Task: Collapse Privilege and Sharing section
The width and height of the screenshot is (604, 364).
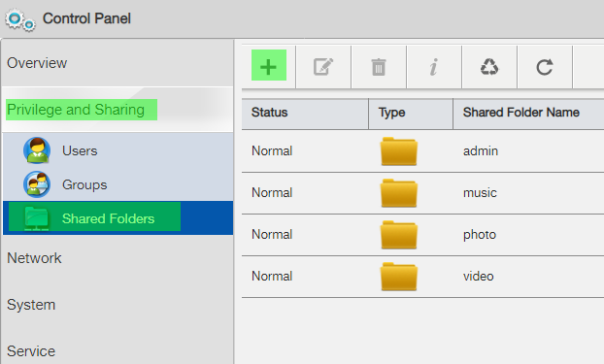Action: pos(76,110)
